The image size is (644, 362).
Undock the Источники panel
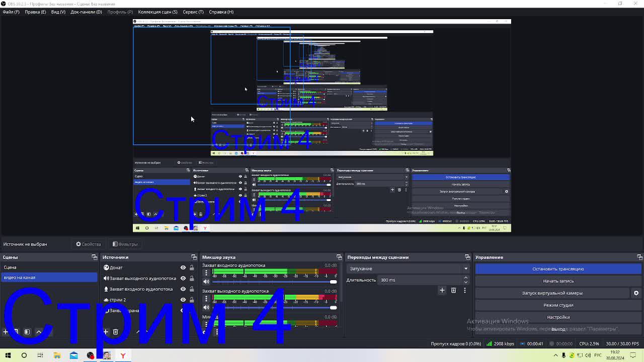pos(194,257)
